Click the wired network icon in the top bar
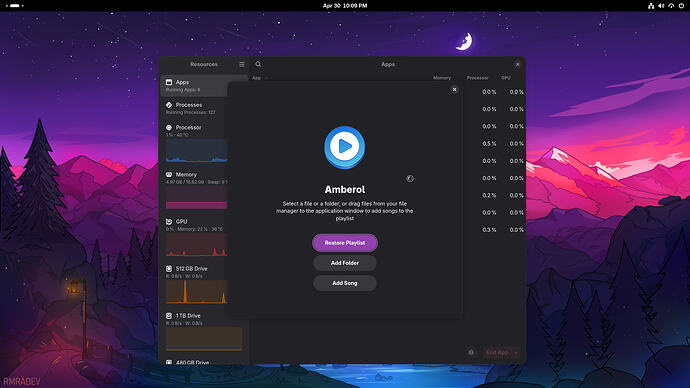 651,6
